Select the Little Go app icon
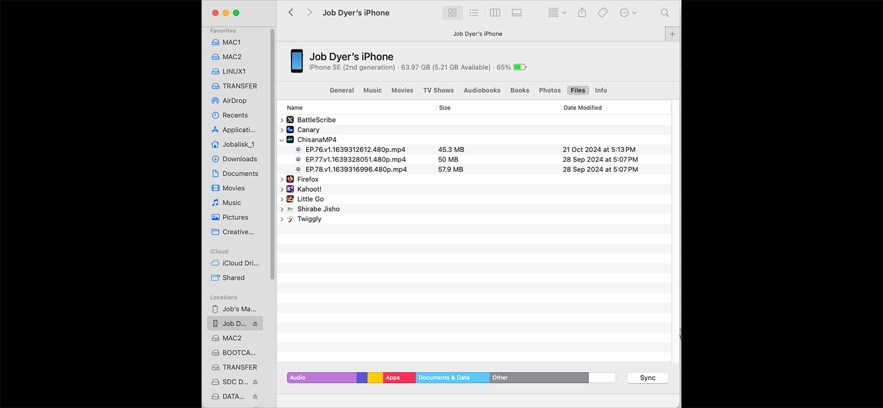The image size is (883, 408). [x=290, y=199]
